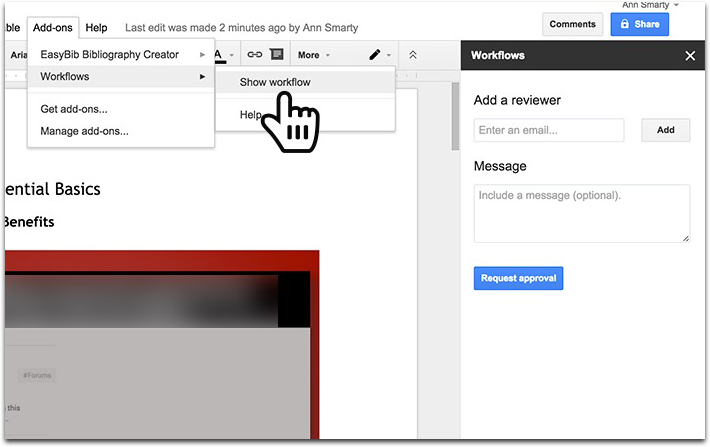The width and height of the screenshot is (710, 447).
Task: Click the Request approval button
Action: coord(518,278)
